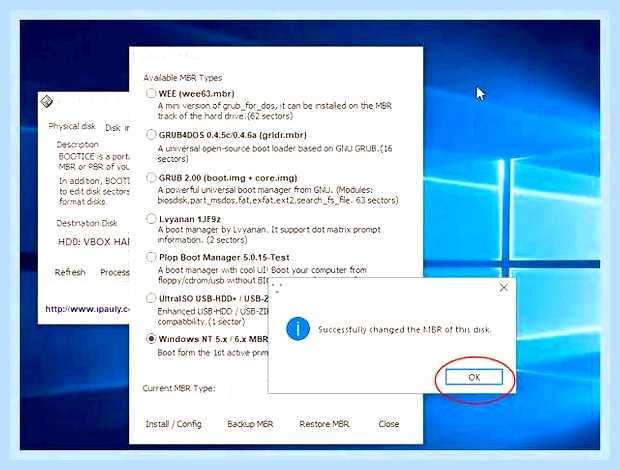Click the Install / Config button
The image size is (620, 470).
(x=173, y=424)
